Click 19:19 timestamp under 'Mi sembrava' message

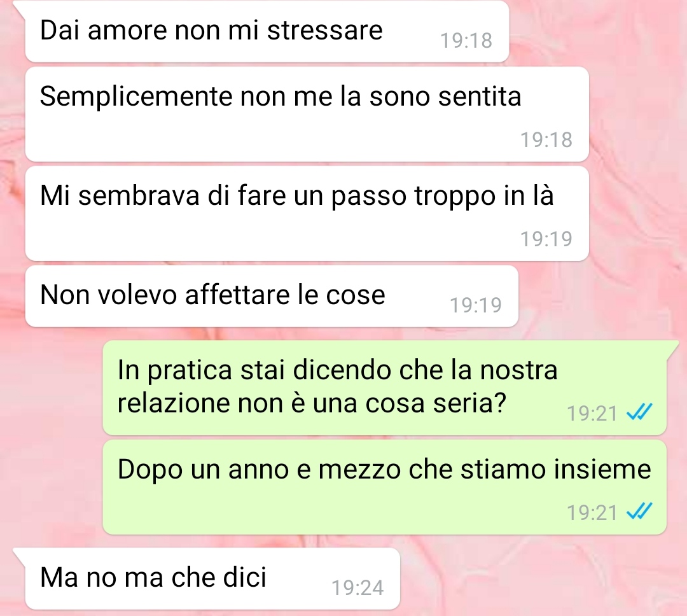pyautogui.click(x=546, y=239)
